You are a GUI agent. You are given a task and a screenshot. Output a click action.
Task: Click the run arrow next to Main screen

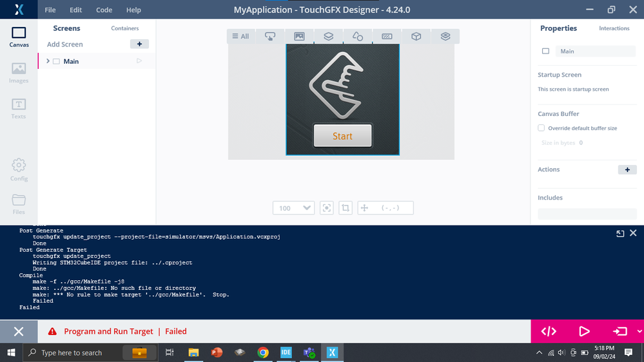[139, 61]
